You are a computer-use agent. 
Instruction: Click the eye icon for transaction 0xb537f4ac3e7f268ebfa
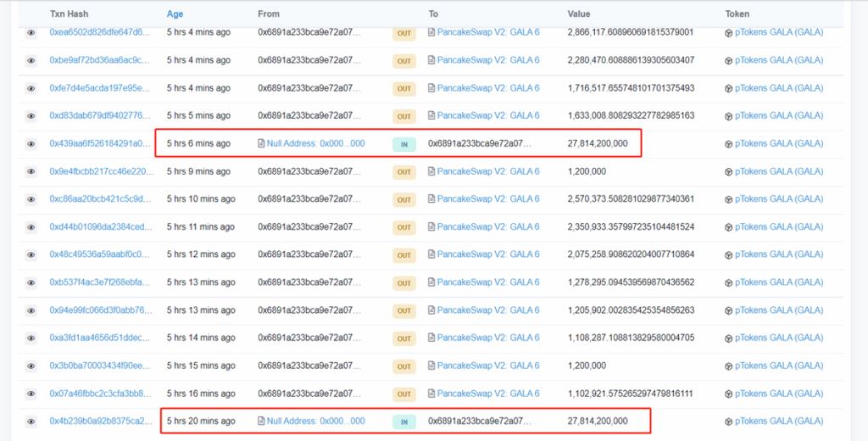point(31,282)
